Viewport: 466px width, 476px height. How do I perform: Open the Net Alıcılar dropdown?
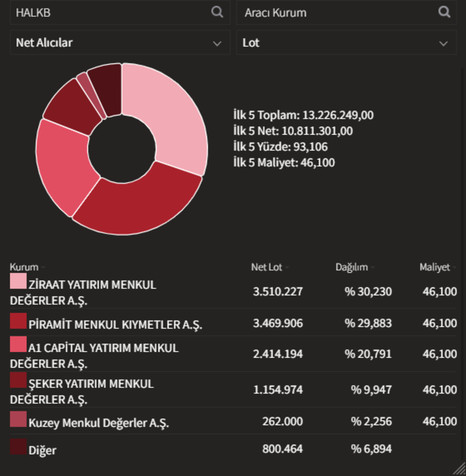[120, 43]
